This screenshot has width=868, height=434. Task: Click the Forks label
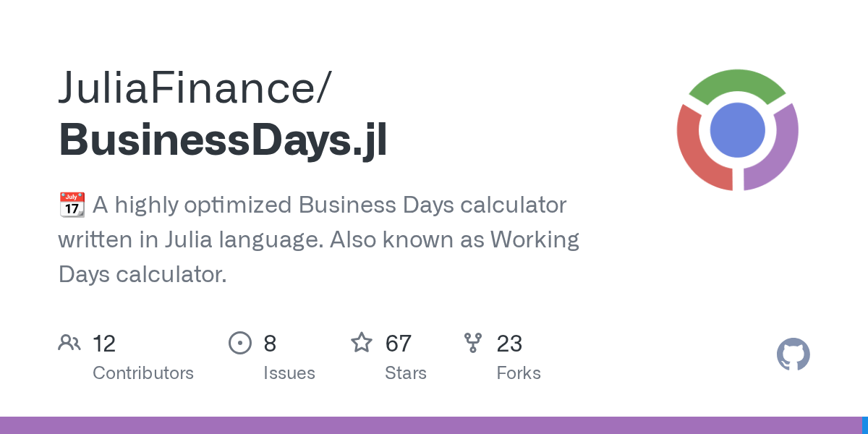point(519,373)
